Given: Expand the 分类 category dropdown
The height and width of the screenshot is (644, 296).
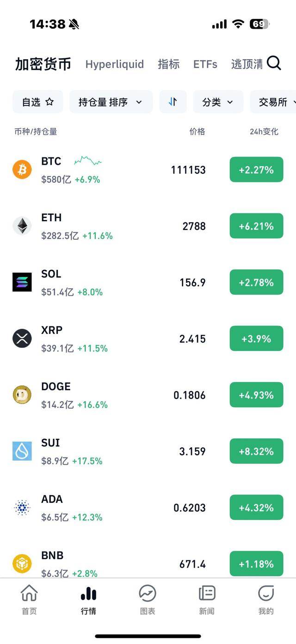Looking at the screenshot, I should (218, 101).
